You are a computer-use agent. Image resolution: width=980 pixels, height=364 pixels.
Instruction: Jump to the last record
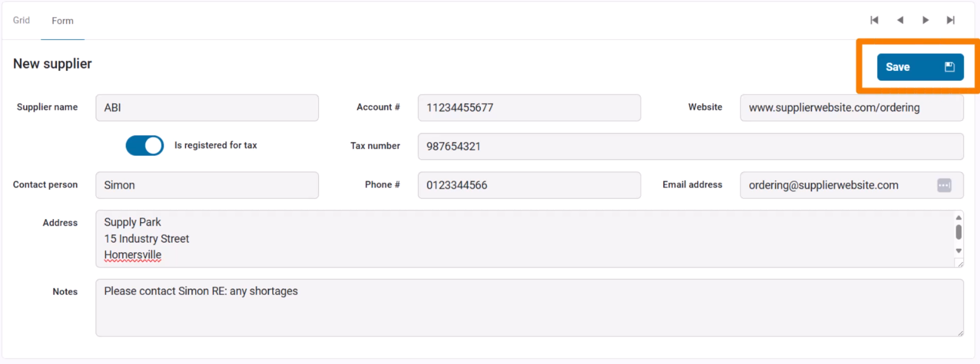tap(951, 20)
